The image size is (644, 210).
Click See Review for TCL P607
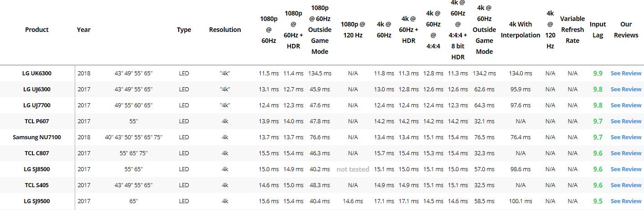[626, 121]
